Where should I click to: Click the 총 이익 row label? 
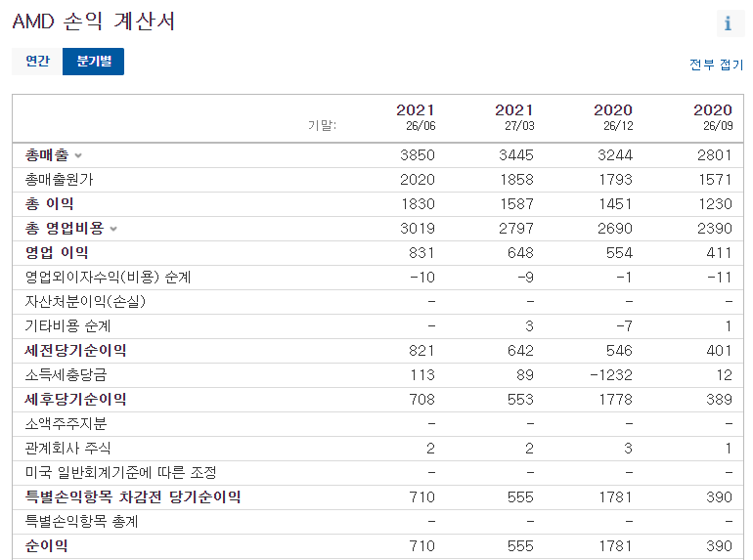pyautogui.click(x=50, y=204)
